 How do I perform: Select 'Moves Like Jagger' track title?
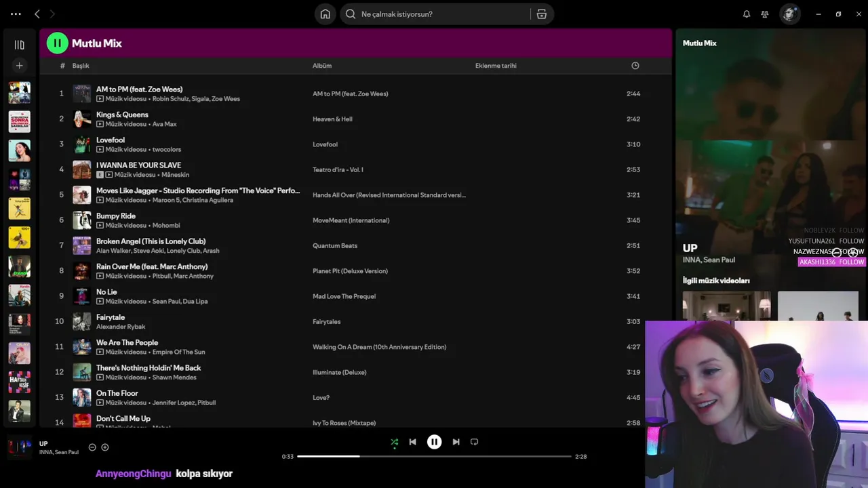198,190
